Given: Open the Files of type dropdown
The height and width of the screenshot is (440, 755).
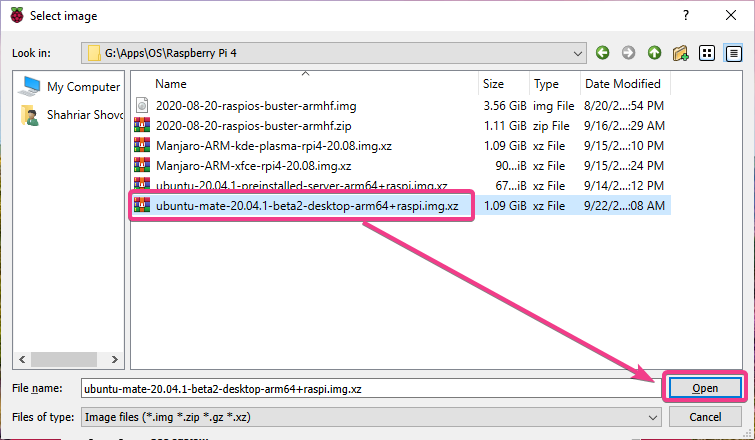Looking at the screenshot, I should (652, 417).
